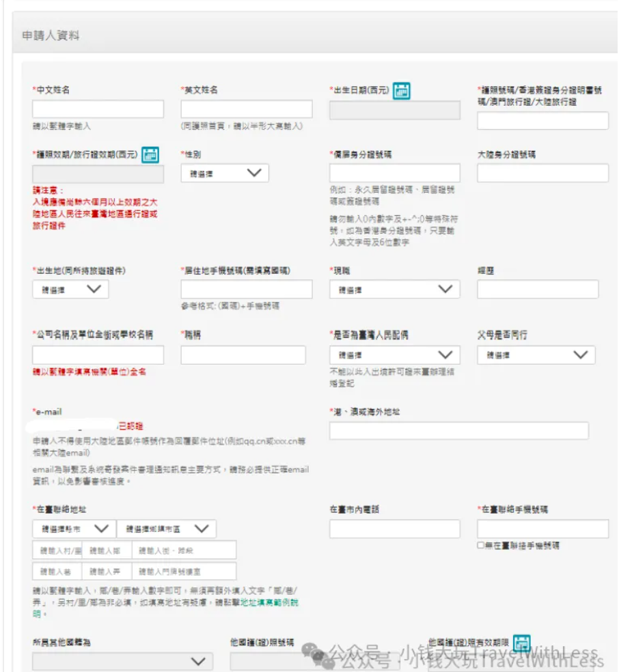Open the 請選擇鄉鎮市區 dropdown

(166, 529)
